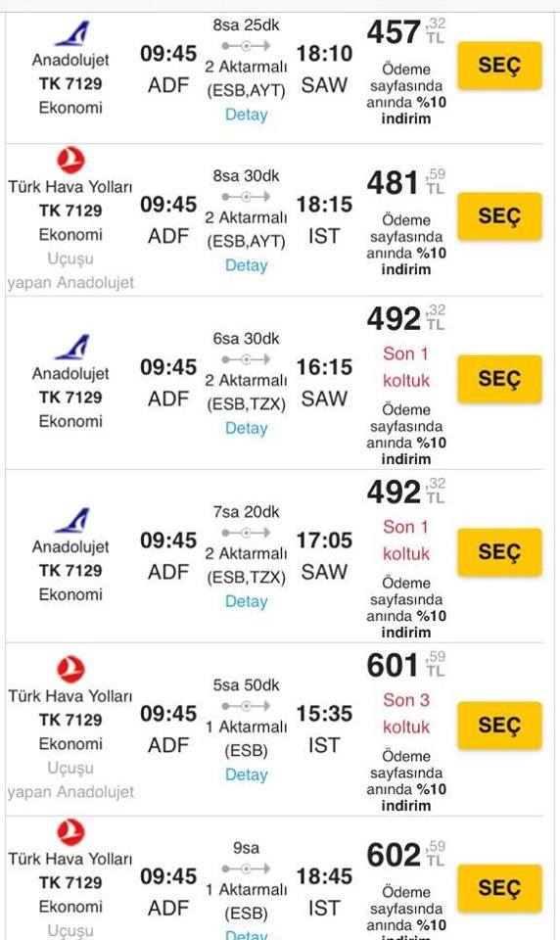
Task: Click the Türk Hava Yolları logo on the 481 TL flight
Action: tap(70, 160)
